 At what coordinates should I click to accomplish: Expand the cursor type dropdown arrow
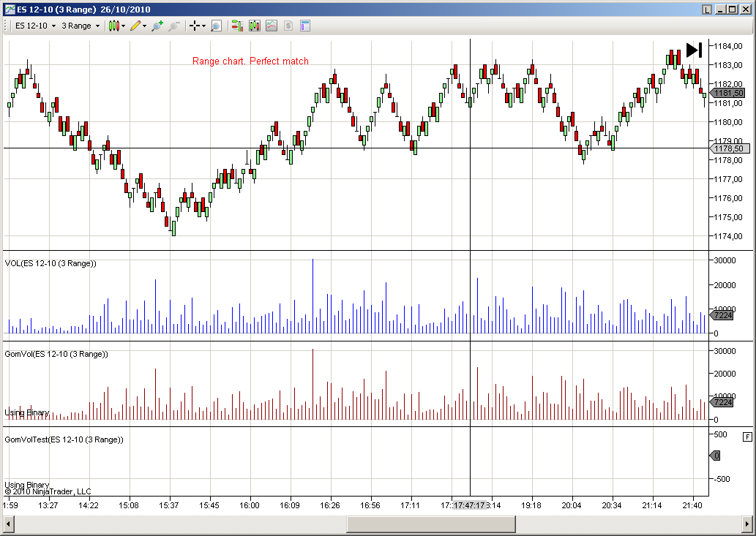[x=204, y=26]
